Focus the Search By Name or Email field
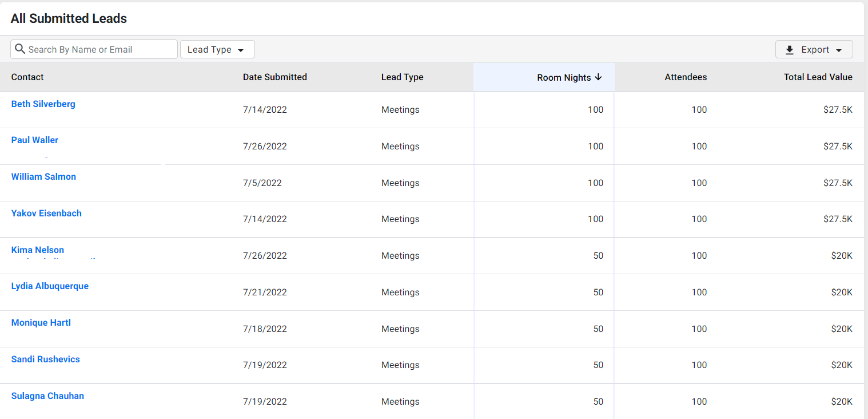This screenshot has height=419, width=868. click(x=94, y=49)
